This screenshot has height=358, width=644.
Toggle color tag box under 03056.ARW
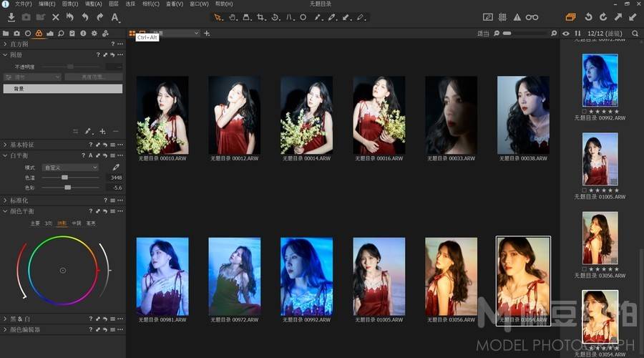(584, 269)
